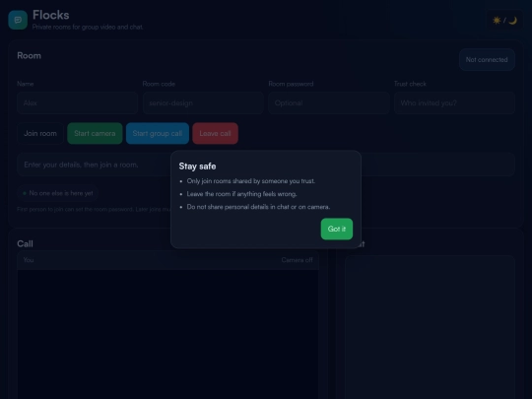Click the Call section heading

click(x=25, y=244)
